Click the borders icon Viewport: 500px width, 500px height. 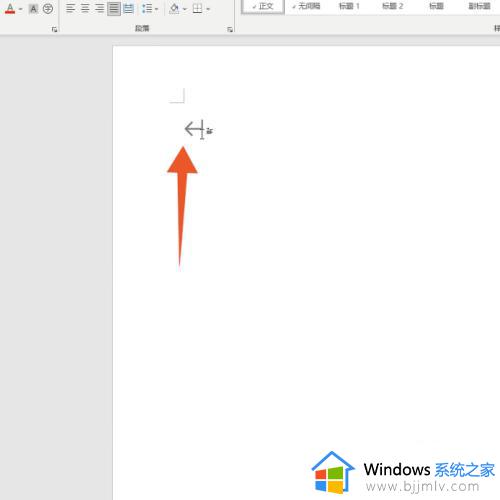[198, 8]
